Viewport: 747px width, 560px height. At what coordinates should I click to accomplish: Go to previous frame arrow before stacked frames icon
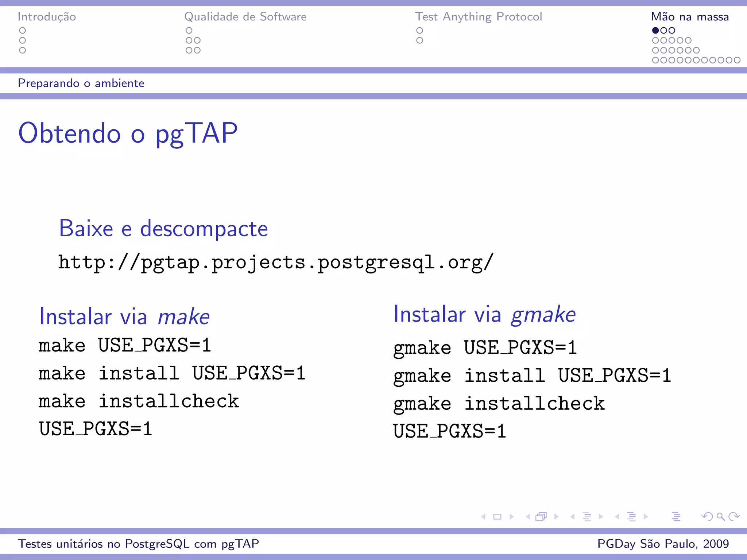pos(528,517)
